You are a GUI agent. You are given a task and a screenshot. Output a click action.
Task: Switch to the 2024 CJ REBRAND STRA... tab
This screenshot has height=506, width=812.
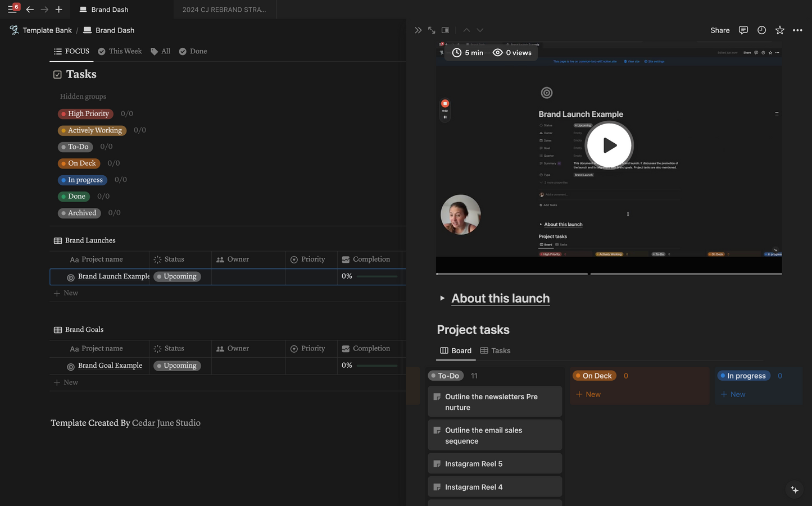click(224, 10)
